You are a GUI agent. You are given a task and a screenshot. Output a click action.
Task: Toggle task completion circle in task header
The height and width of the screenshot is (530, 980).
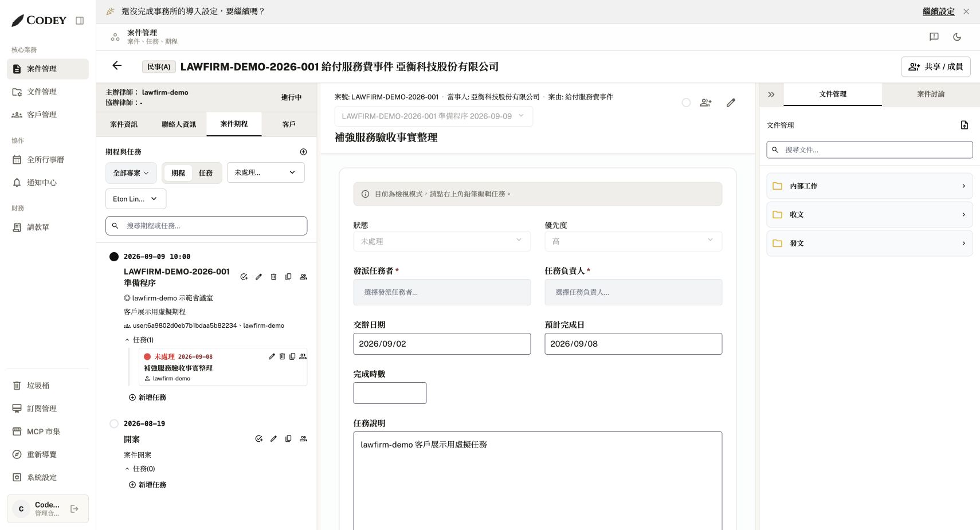pos(686,103)
